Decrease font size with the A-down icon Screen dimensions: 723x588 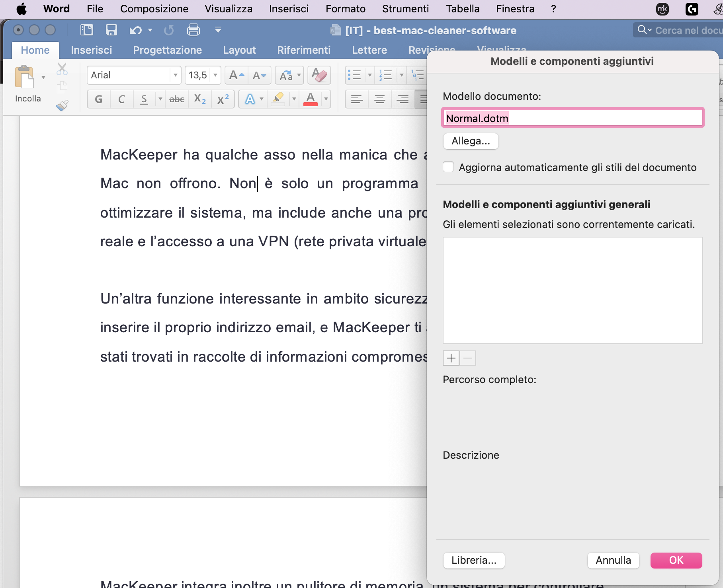260,75
